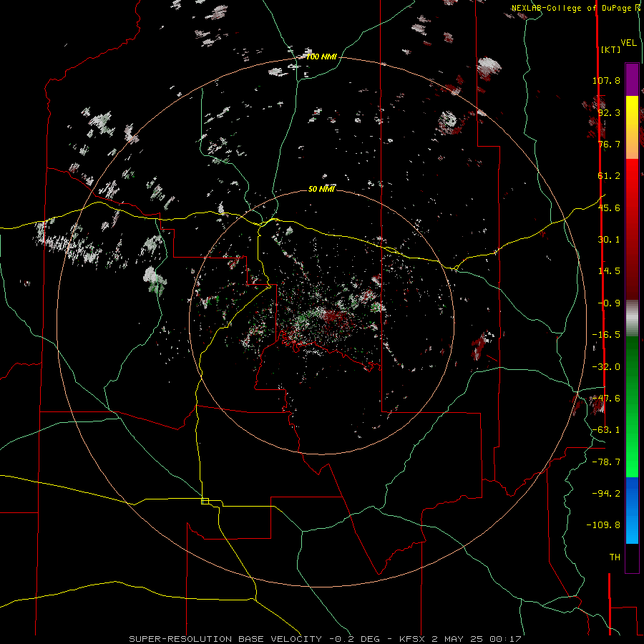Click the -16.5 velocity scale value
644x644 pixels.
point(606,335)
